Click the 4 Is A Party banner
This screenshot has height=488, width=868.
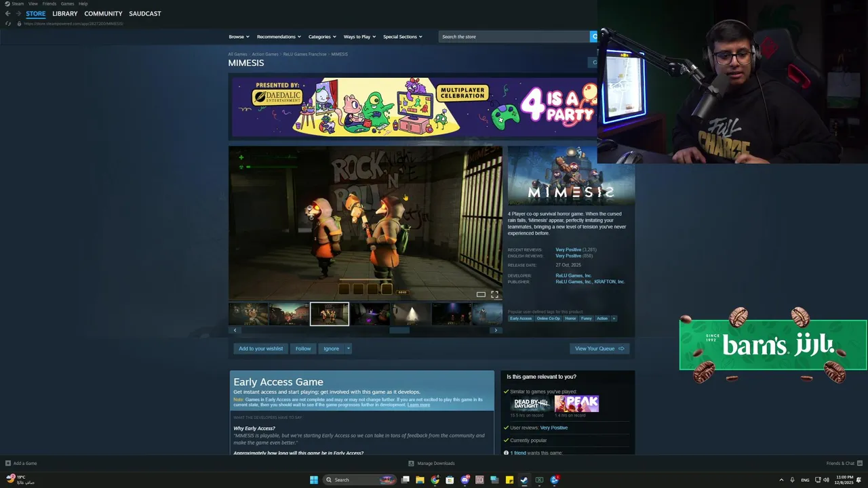(414, 107)
